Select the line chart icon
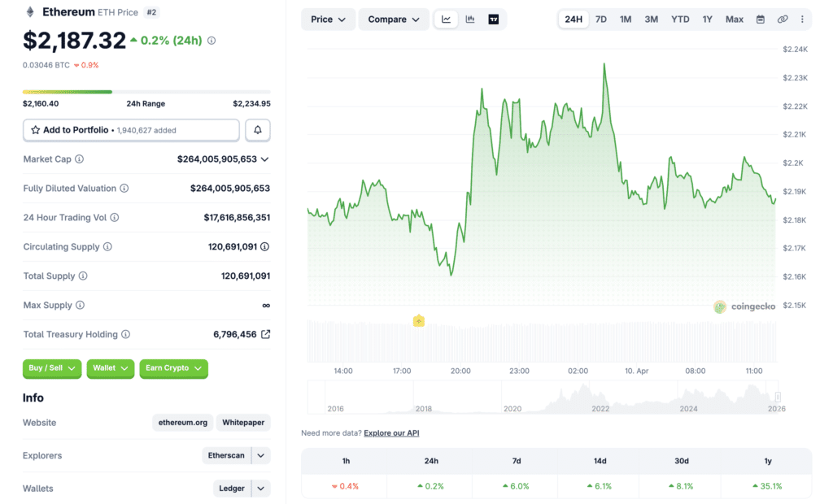Screen dimensions: 833x504 [445, 19]
